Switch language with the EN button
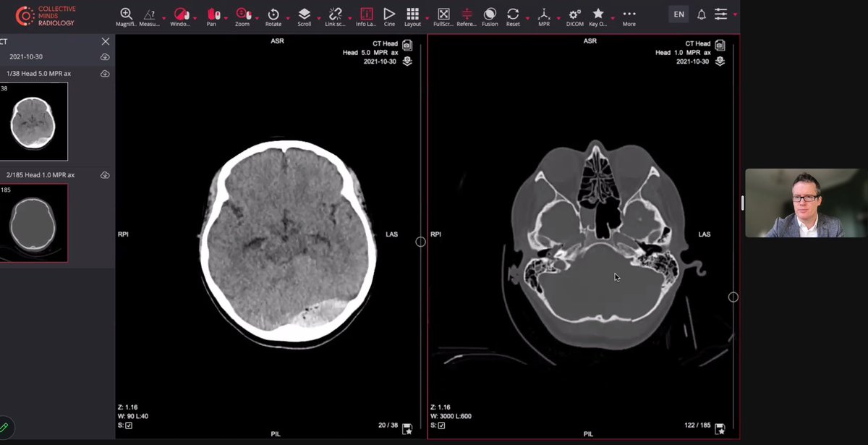This screenshot has height=445, width=868. (678, 14)
